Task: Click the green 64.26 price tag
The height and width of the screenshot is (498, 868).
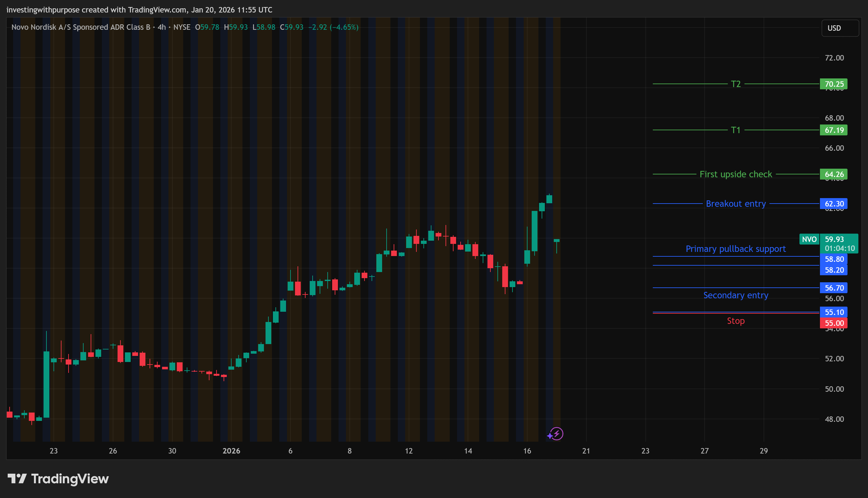Action: pos(833,174)
